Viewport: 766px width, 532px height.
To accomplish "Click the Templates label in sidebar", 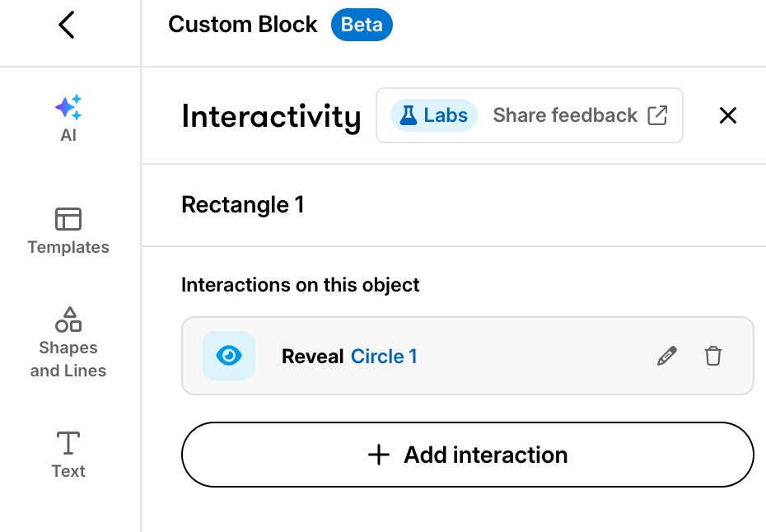I will pyautogui.click(x=68, y=247).
